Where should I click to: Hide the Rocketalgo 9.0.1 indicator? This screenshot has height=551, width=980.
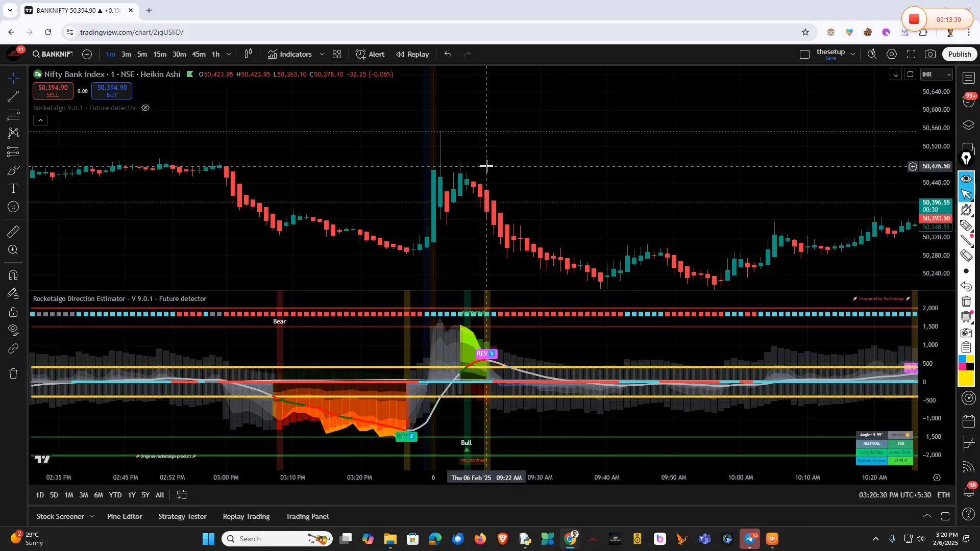point(145,108)
